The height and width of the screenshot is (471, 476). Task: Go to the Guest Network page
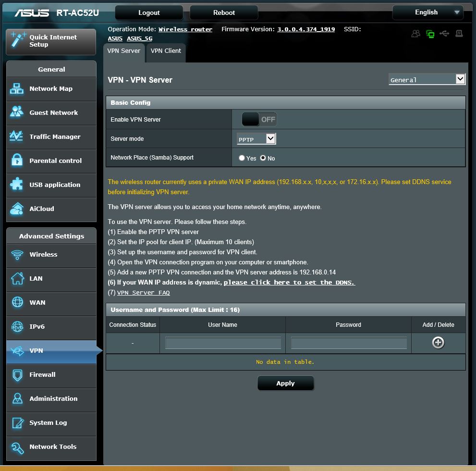pos(51,113)
